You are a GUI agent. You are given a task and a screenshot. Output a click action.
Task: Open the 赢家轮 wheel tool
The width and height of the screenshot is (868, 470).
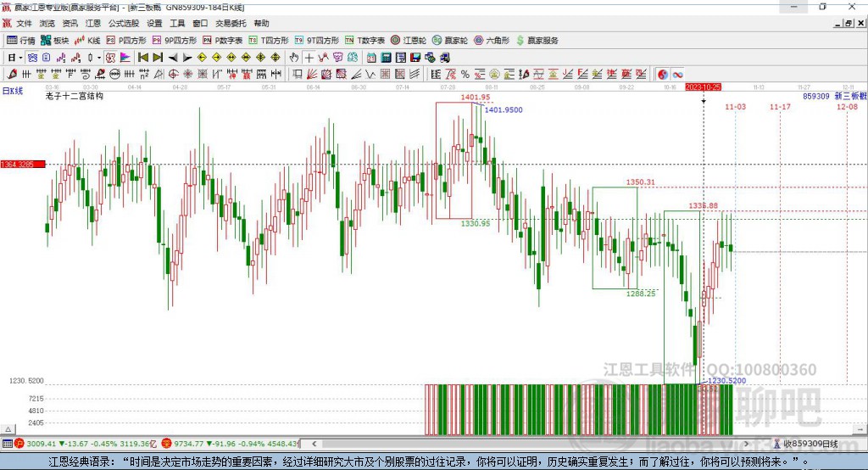450,41
